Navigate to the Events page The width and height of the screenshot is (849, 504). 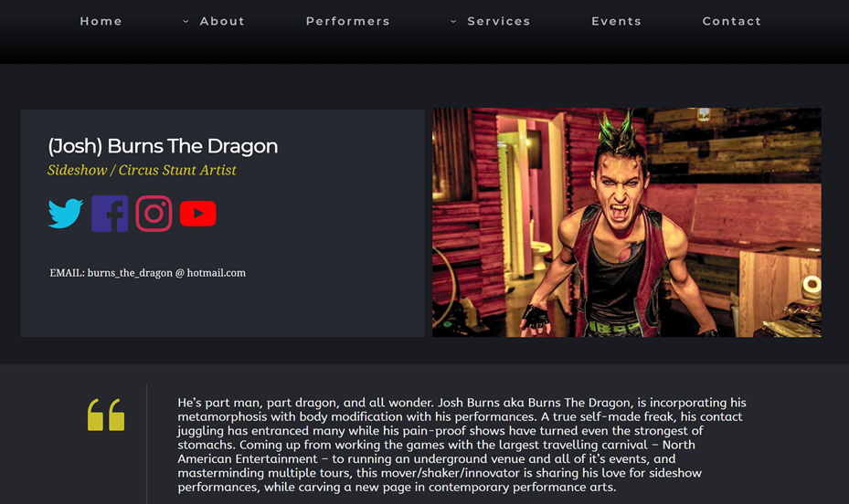[x=616, y=21]
